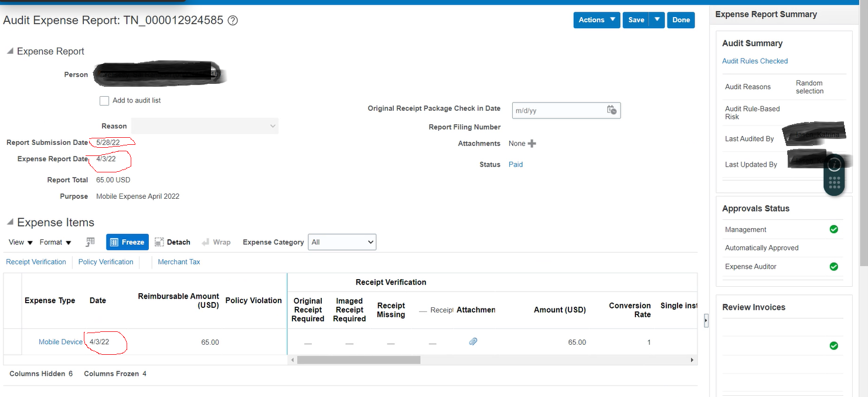This screenshot has height=397, width=868.
Task: Open the paperclip attachment on the Mobile Device row
Action: [x=473, y=341]
